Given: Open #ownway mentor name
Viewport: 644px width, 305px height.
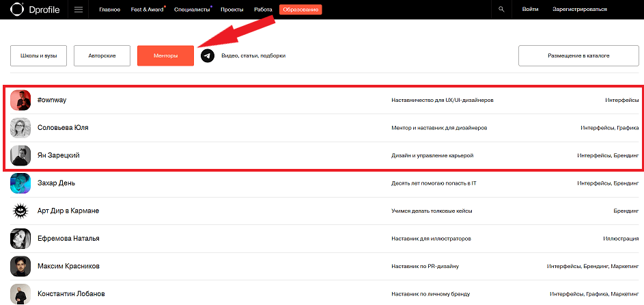Looking at the screenshot, I should (x=52, y=100).
